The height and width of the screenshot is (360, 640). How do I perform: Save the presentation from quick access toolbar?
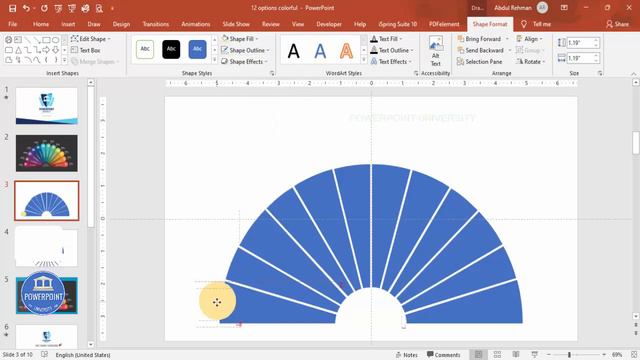12,8
